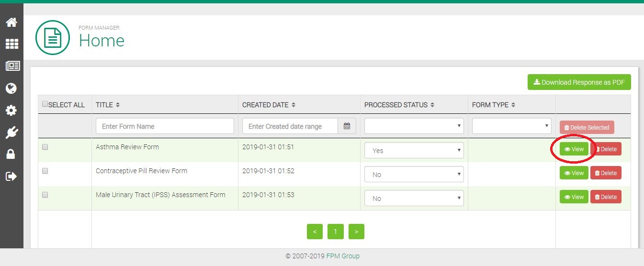Expand the Form Type filter dropdown

(511, 126)
